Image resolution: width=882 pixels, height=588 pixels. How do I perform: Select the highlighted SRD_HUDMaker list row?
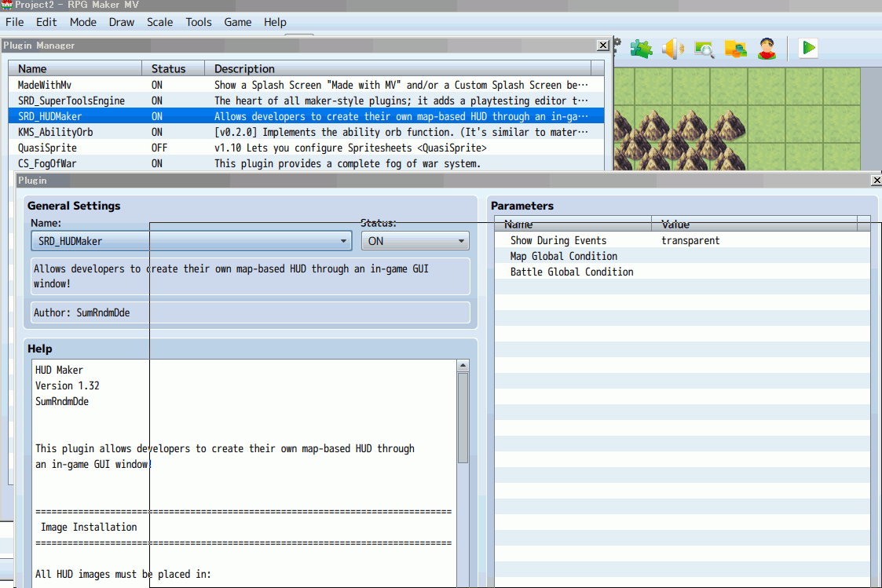pos(306,116)
